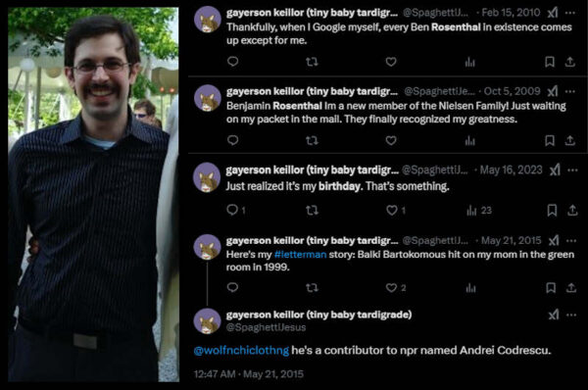The width and height of the screenshot is (588, 390).
Task: Open the May 16, 2023 tweet date link
Action: 511,171
